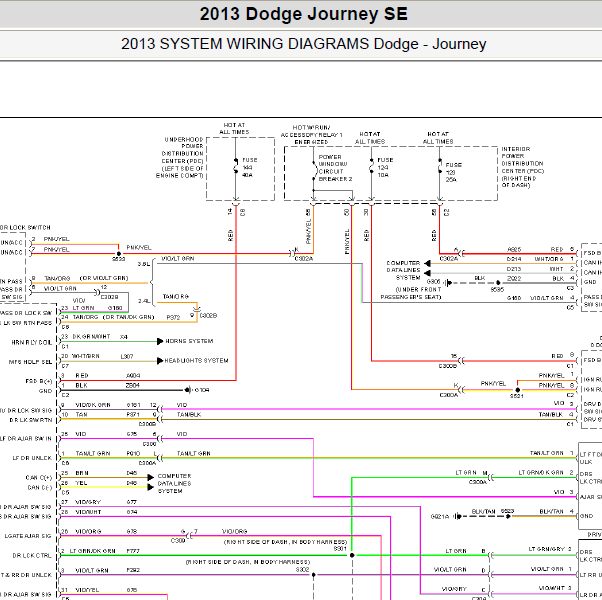Viewport: 602px width, 600px height.
Task: Click the 'HEADLIGHTS SYSTEM' reference label
Action: pos(196,360)
